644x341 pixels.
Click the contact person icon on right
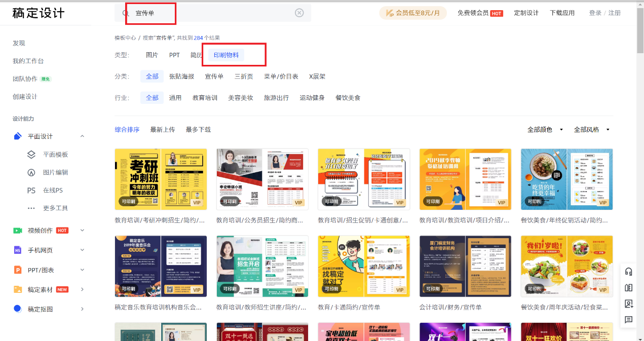(629, 304)
